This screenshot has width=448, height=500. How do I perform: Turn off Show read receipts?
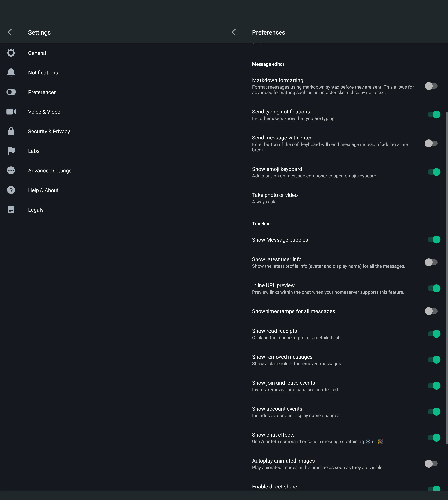(x=434, y=334)
